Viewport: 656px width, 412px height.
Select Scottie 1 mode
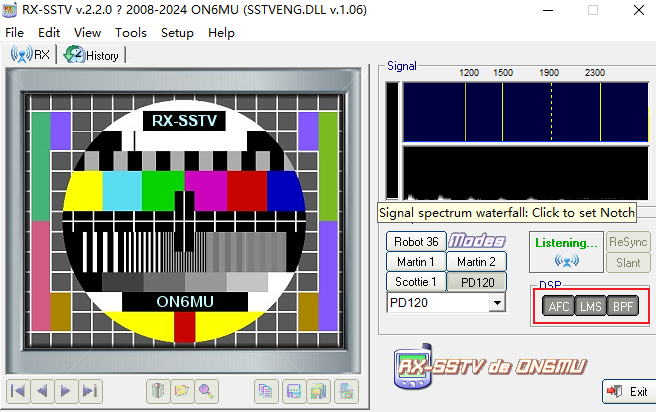tap(416, 281)
